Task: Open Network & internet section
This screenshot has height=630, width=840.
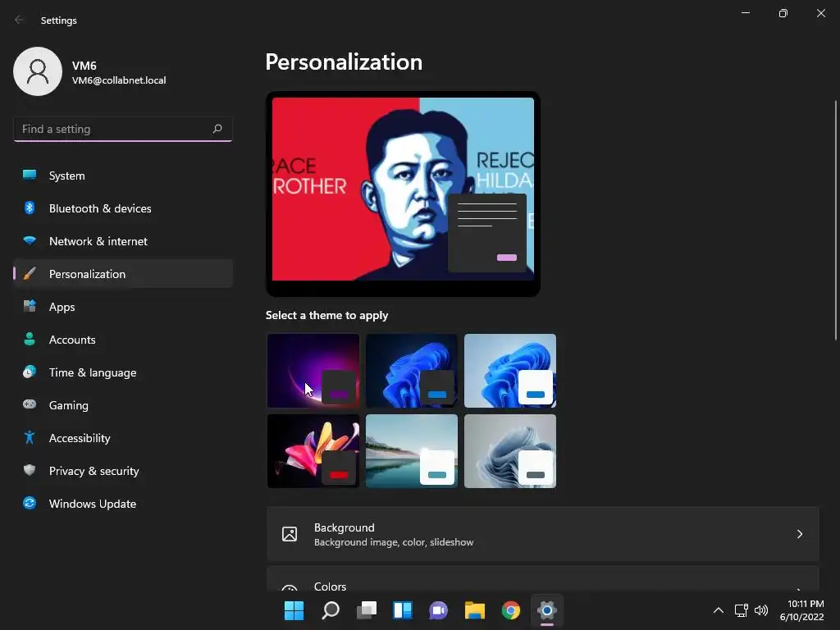Action: (123, 240)
